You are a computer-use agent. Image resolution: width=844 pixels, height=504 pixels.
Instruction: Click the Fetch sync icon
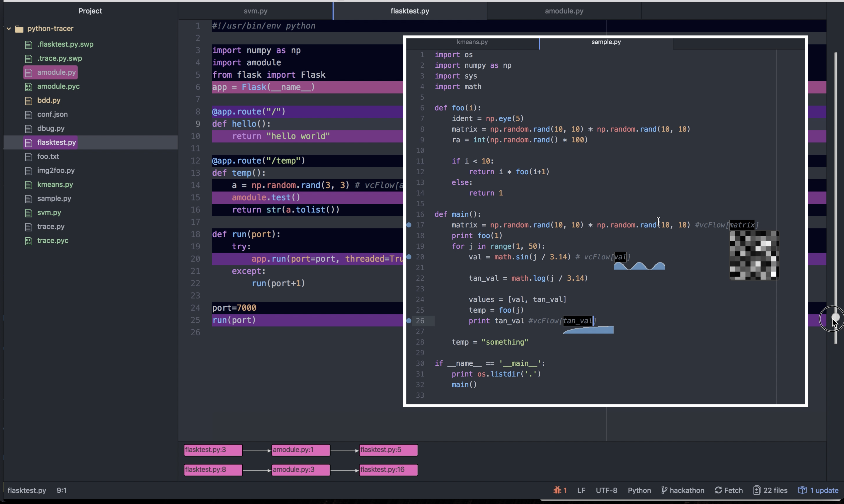(x=718, y=490)
